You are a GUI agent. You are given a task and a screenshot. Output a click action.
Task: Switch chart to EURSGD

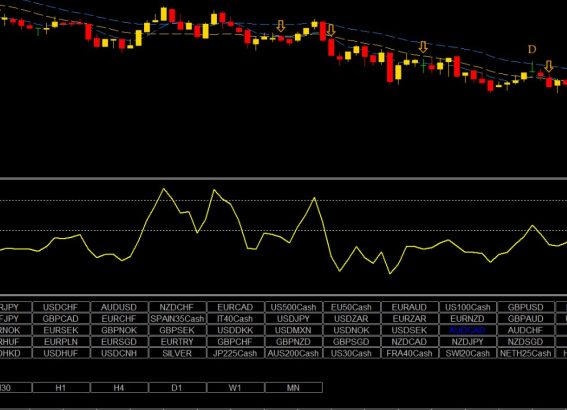119,342
